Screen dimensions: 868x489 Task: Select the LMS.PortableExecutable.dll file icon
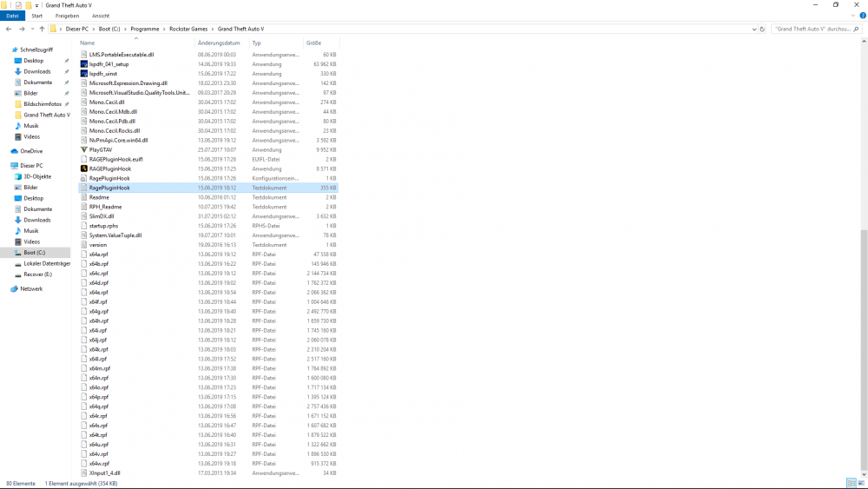[x=84, y=55]
